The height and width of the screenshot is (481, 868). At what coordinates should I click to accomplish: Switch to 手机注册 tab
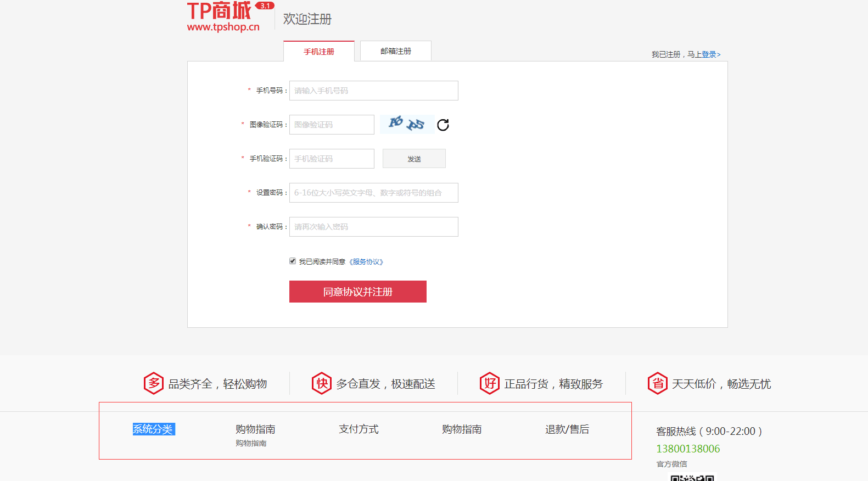coord(319,51)
